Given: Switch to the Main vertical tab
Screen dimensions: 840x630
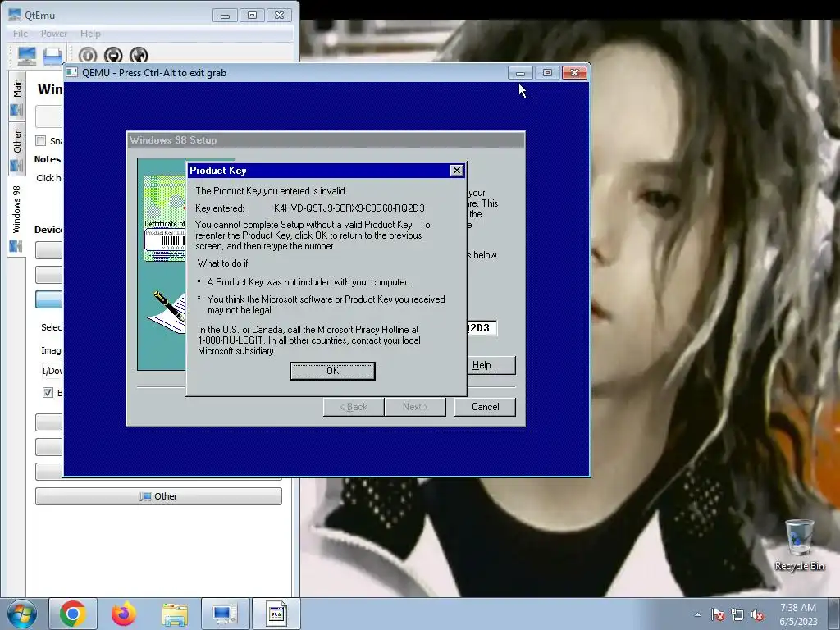Looking at the screenshot, I should (x=16, y=97).
